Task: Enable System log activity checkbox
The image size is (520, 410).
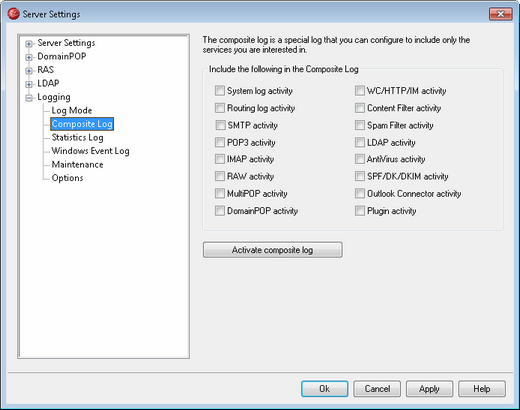Action: (x=220, y=91)
